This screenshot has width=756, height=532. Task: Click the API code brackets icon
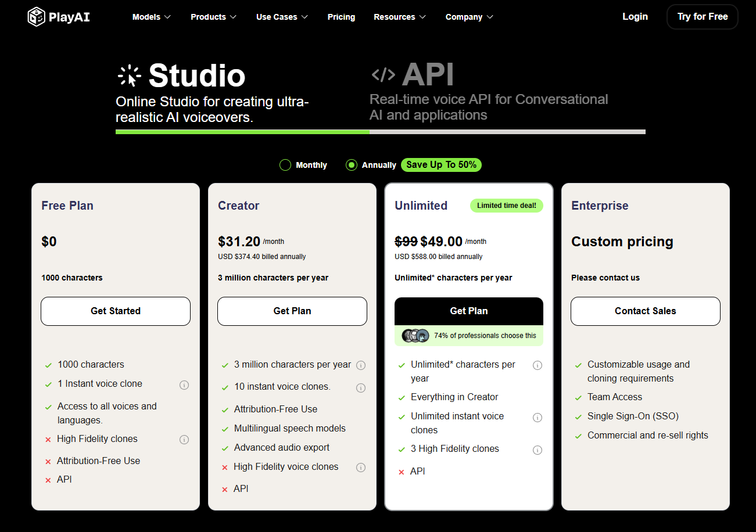pyautogui.click(x=383, y=74)
